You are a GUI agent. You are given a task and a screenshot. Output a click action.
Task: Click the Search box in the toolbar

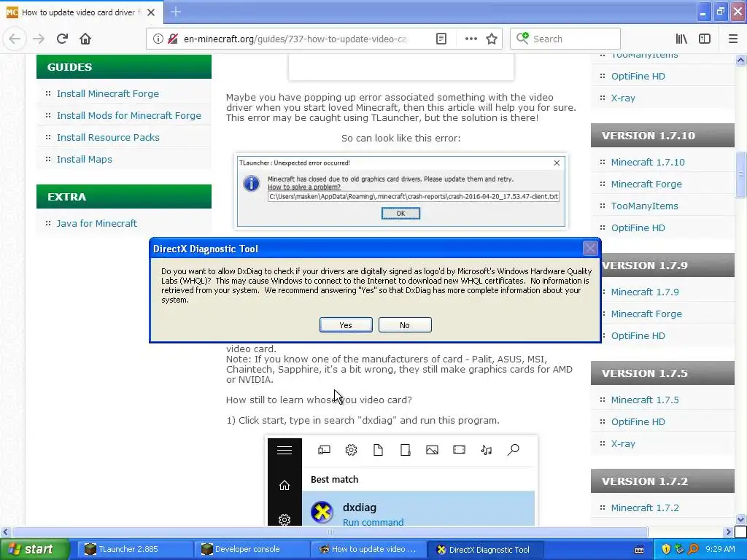pyautogui.click(x=565, y=39)
